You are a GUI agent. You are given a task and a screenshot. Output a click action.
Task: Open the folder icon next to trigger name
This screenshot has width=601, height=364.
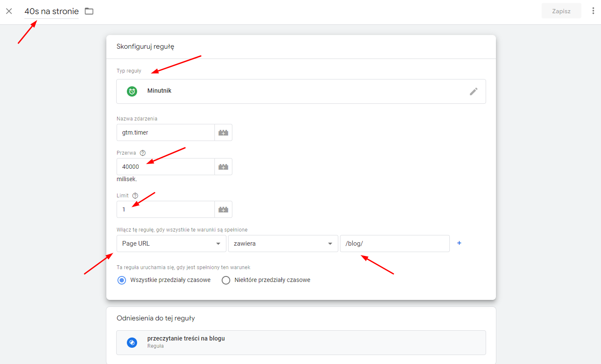pyautogui.click(x=89, y=11)
